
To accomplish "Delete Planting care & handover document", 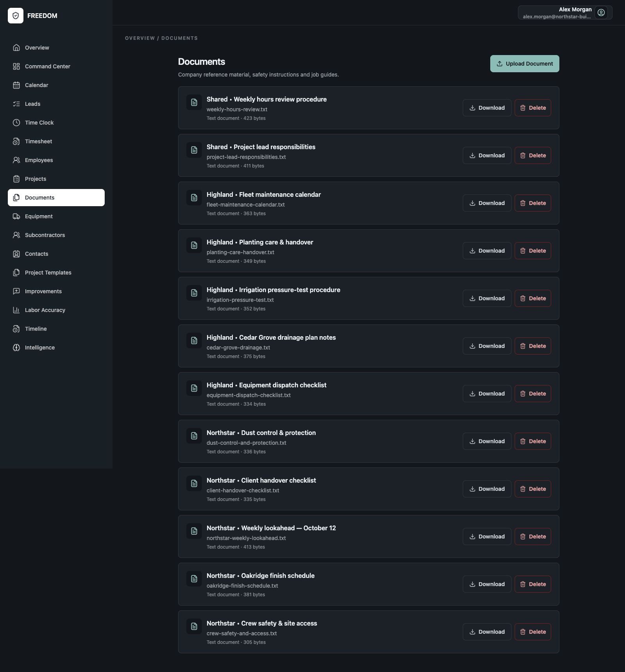I will [x=533, y=251].
